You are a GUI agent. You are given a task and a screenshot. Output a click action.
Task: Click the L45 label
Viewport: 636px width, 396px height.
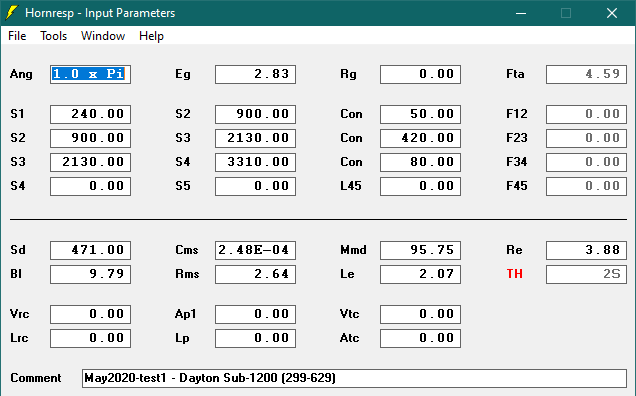[350, 186]
